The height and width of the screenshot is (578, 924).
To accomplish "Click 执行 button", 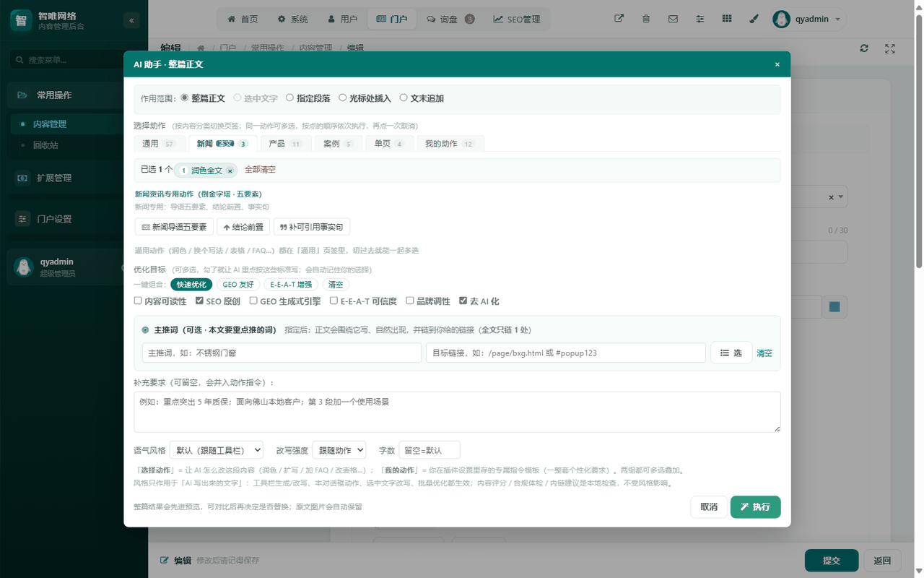I will pos(755,506).
